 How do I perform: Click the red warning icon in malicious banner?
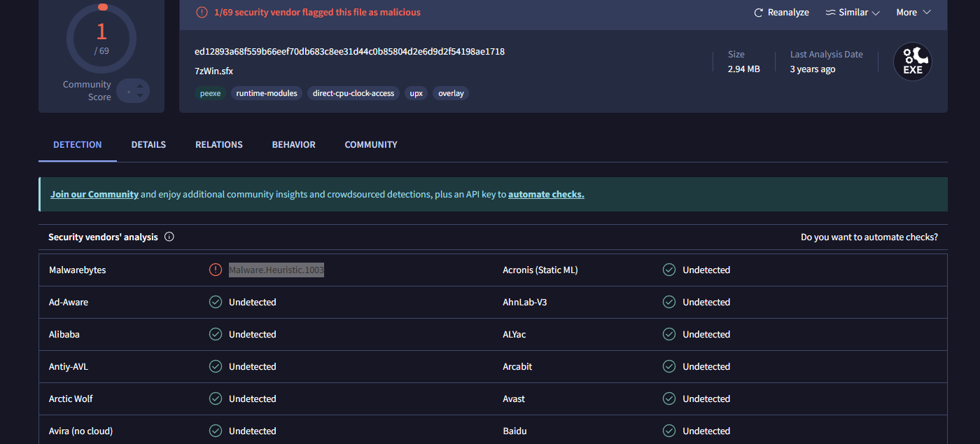click(x=202, y=13)
